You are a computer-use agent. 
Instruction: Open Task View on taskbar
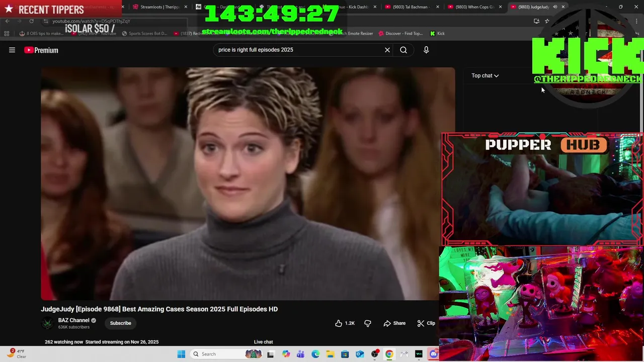pos(270,354)
